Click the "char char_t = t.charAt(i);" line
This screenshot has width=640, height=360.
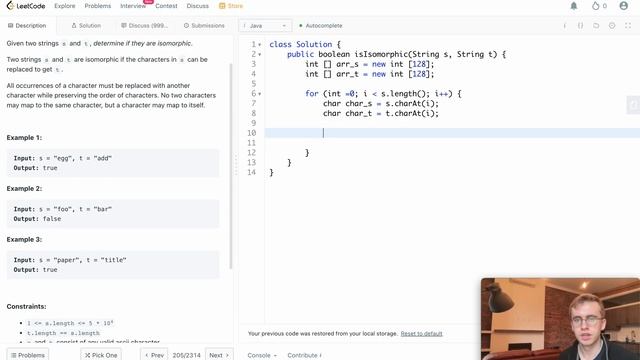[x=381, y=113]
